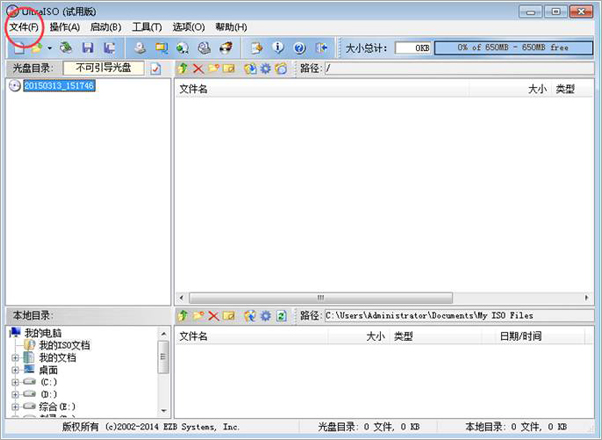Click the red X delete icon in image toolbar

198,69
